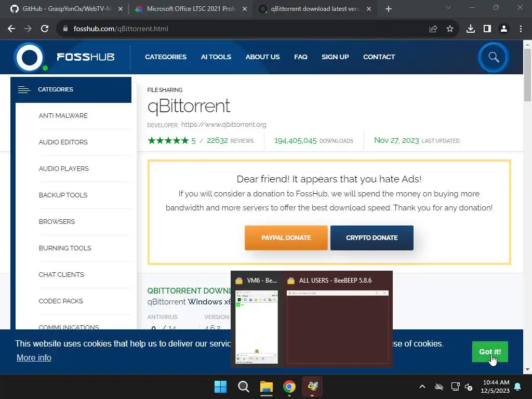Select AUDIO EDITORS category
532x399 pixels.
(63, 142)
